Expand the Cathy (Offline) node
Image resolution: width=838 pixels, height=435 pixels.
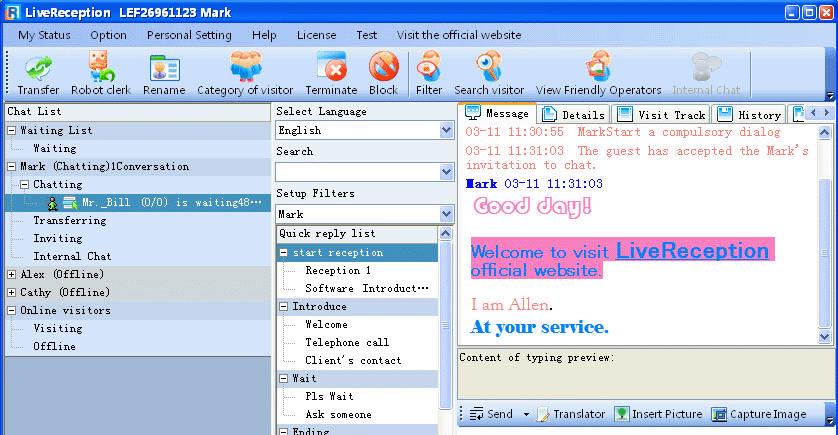click(x=11, y=292)
